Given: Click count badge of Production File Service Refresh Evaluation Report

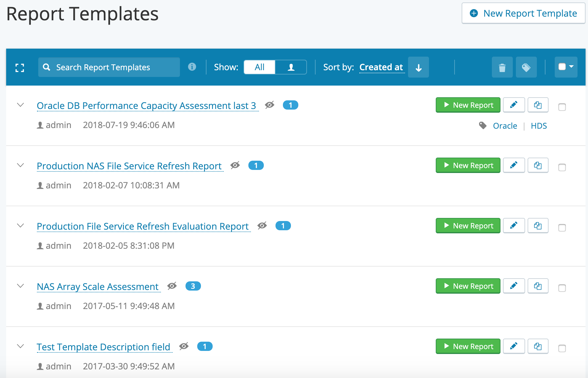Looking at the screenshot, I should click(x=283, y=226).
